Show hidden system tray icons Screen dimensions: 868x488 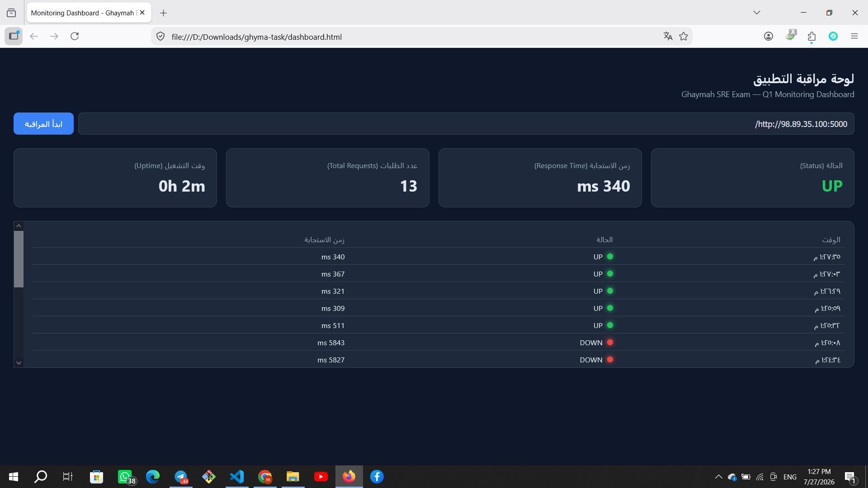pyautogui.click(x=718, y=477)
